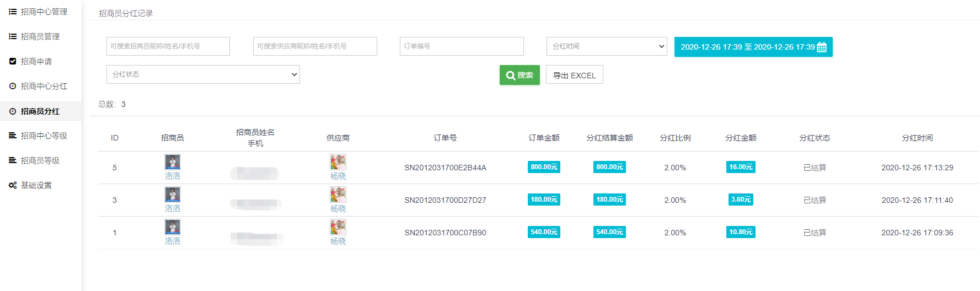Viewport: 980px width, 291px height.
Task: Go to 招商员管理 menu item
Action: pyautogui.click(x=41, y=36)
